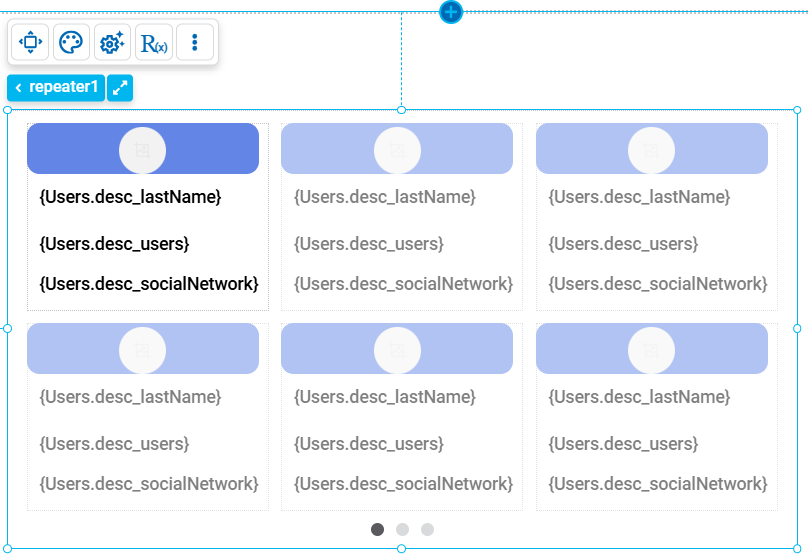Click the image placeholder in first card
Screen dimensions: 808x554
pyautogui.click(x=142, y=150)
